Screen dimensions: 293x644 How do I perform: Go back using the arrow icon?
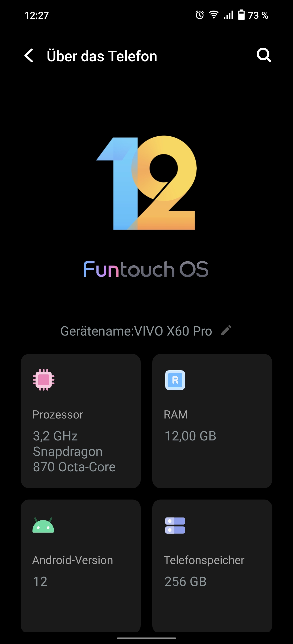(x=29, y=56)
